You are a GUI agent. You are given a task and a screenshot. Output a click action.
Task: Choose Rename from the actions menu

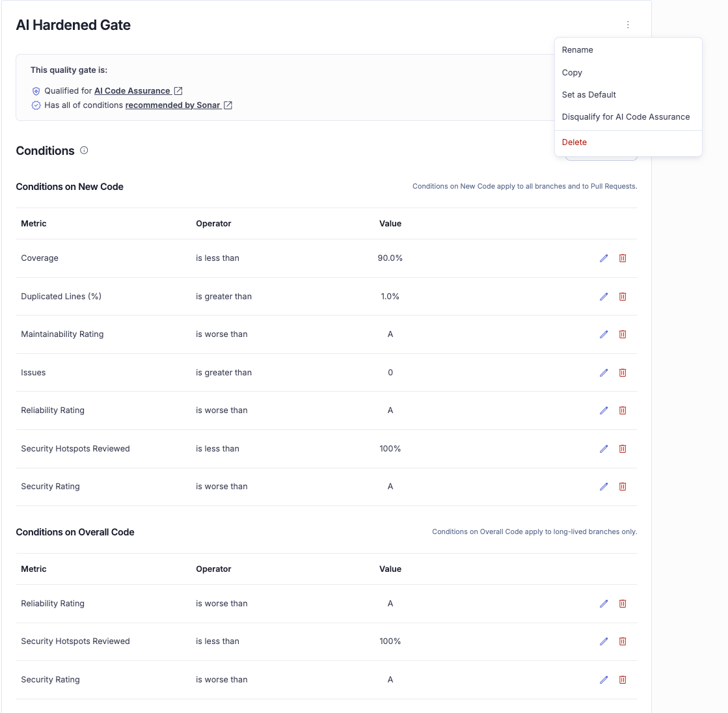[578, 50]
